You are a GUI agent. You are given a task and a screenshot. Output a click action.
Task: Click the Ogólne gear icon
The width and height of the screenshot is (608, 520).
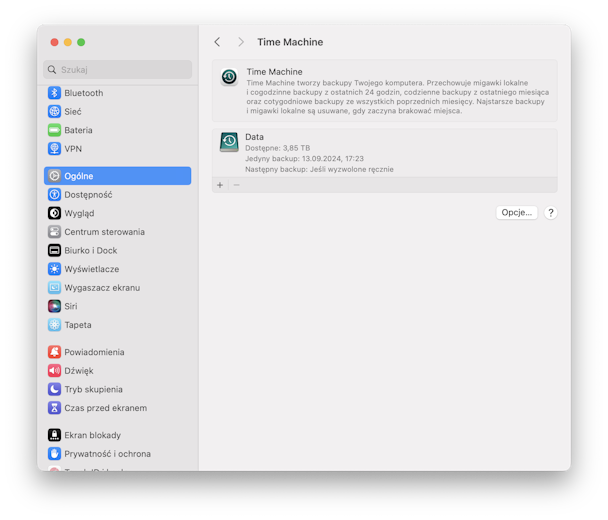pyautogui.click(x=54, y=176)
